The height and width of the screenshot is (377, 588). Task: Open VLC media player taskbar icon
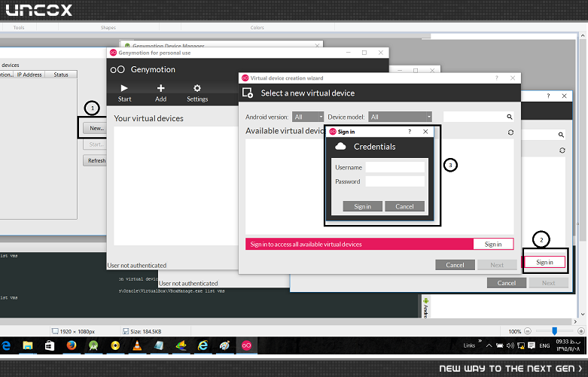tap(137, 345)
